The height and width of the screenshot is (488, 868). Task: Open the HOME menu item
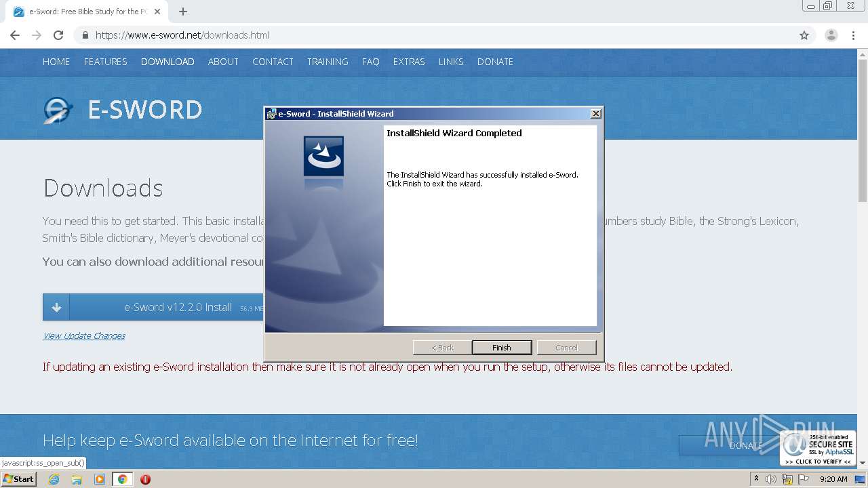(x=56, y=62)
